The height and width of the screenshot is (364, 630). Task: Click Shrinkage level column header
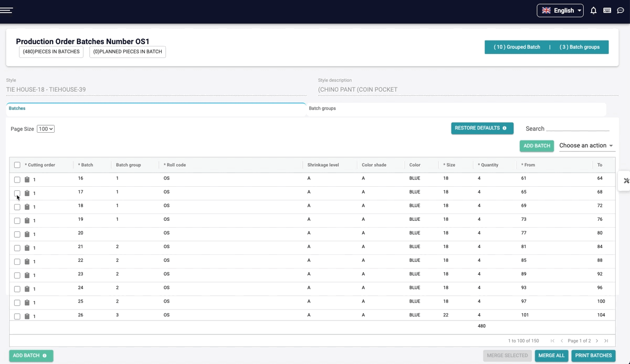click(323, 165)
